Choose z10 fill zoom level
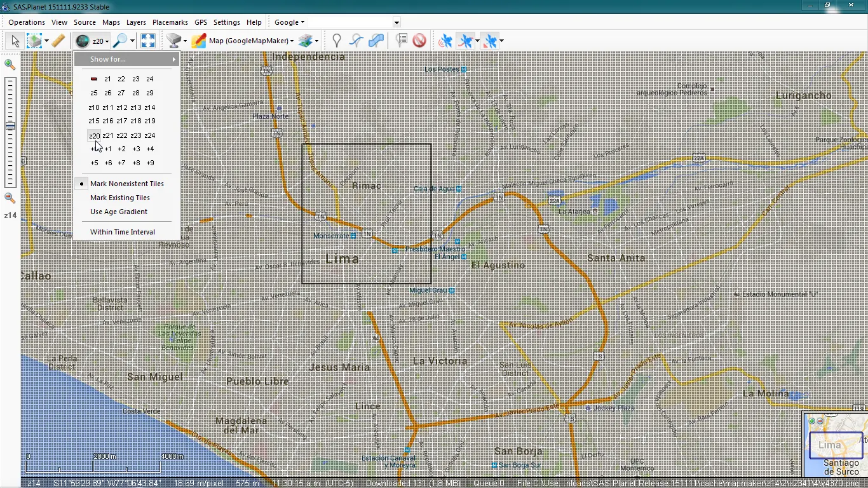868x488 pixels. tap(94, 107)
